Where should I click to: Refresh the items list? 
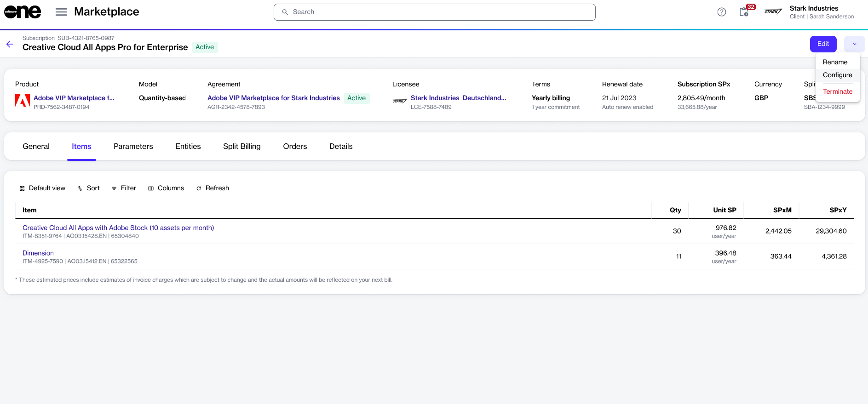point(213,188)
